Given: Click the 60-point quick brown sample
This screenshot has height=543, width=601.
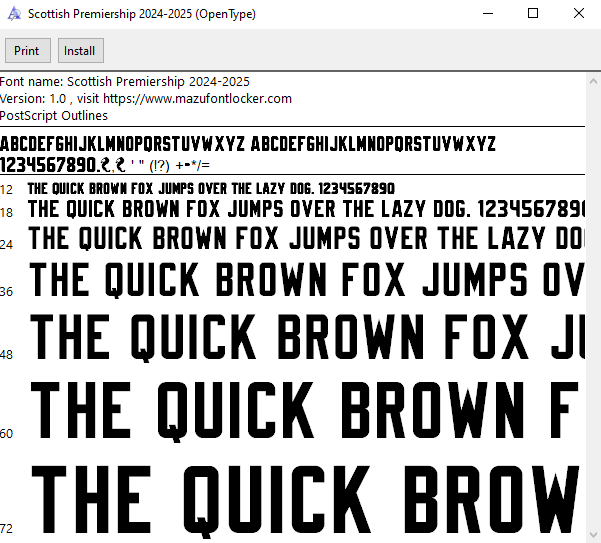Looking at the screenshot, I should coord(305,412).
